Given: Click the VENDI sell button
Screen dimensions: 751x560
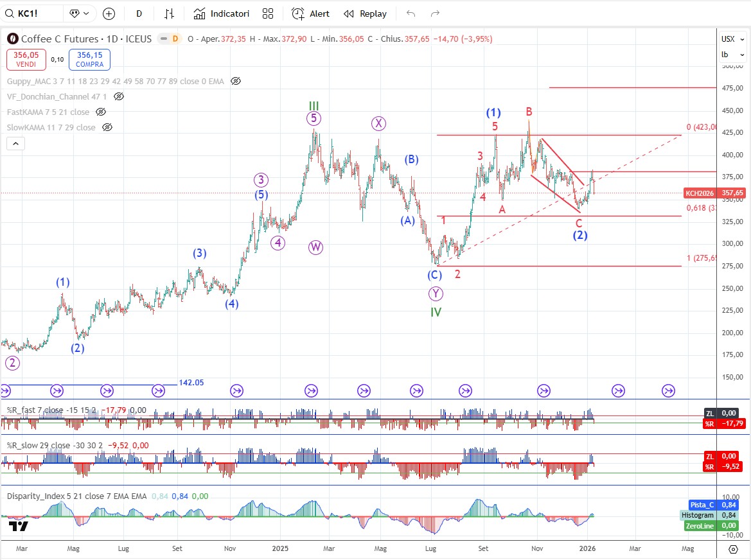Looking at the screenshot, I should [26, 60].
